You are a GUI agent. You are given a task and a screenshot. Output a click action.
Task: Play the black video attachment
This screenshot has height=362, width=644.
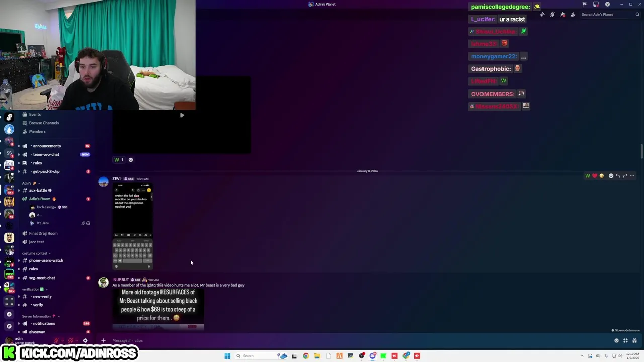(182, 115)
